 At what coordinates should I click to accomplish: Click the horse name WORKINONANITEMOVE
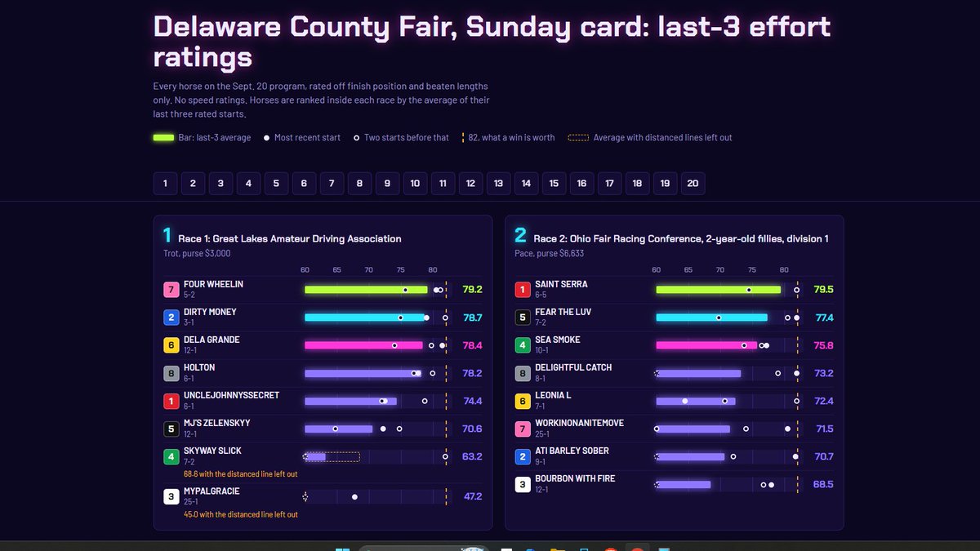point(579,423)
